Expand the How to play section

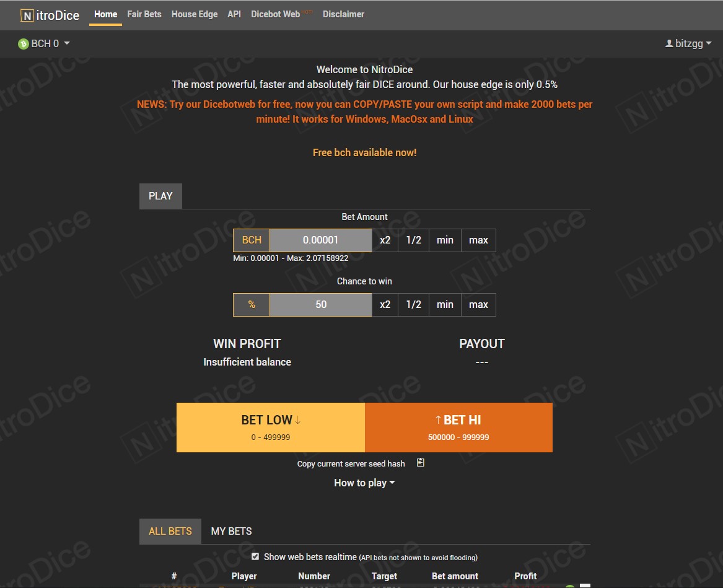click(364, 483)
